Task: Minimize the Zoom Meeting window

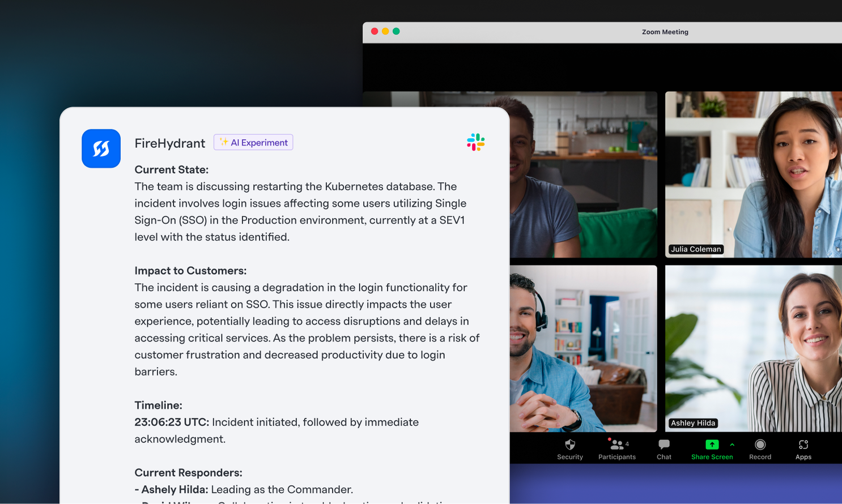Action: 385,31
